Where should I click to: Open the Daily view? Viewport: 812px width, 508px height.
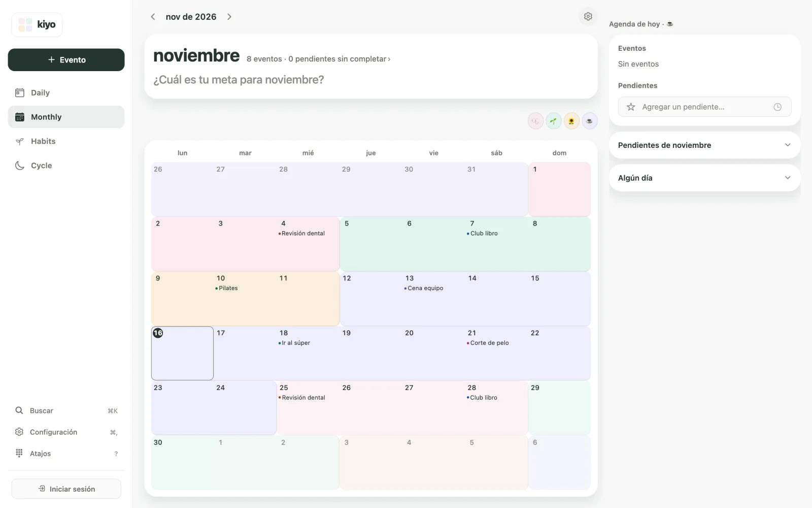[x=66, y=92]
